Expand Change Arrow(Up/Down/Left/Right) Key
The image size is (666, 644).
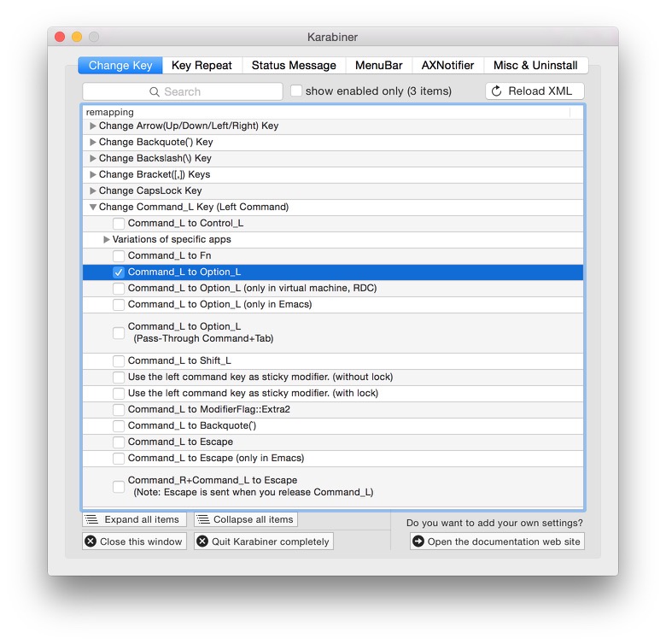(92, 126)
